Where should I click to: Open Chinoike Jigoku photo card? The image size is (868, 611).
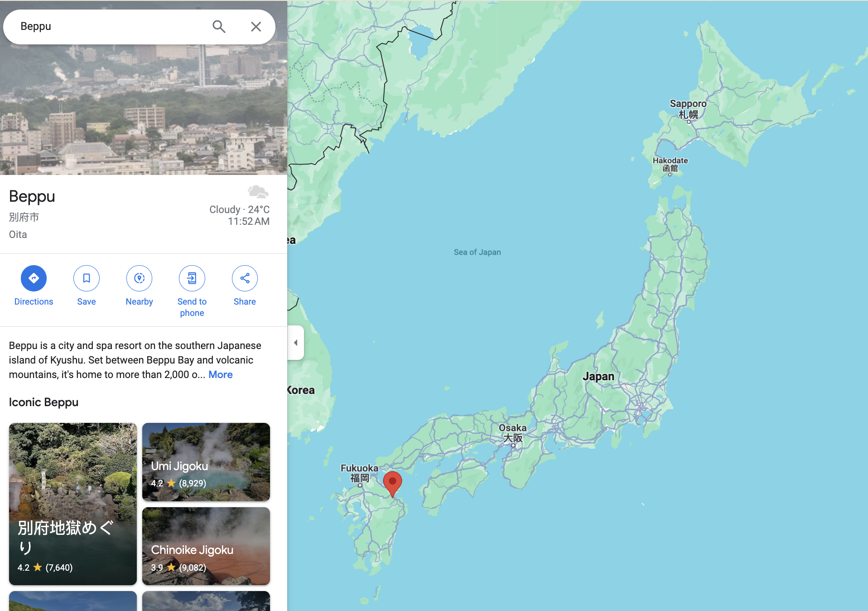click(x=206, y=546)
